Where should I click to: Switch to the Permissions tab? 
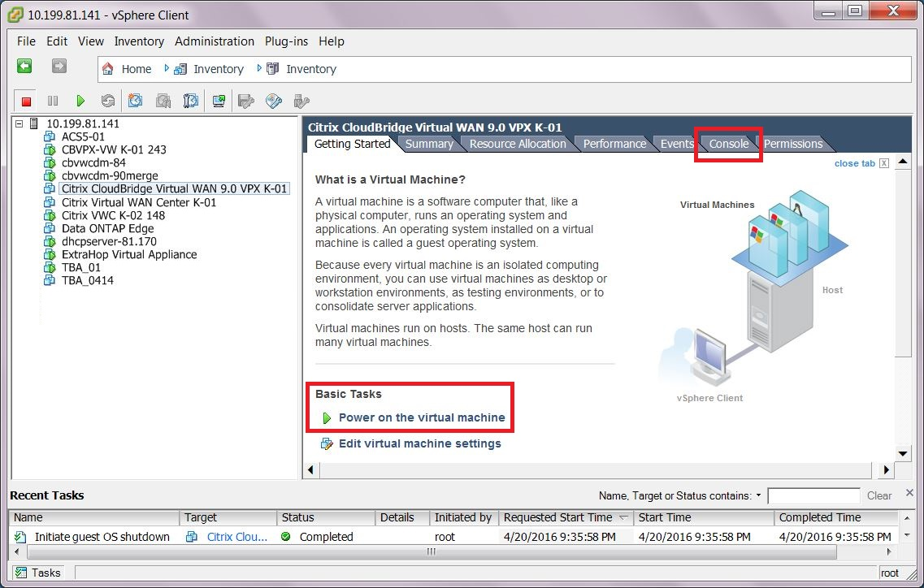[793, 144]
